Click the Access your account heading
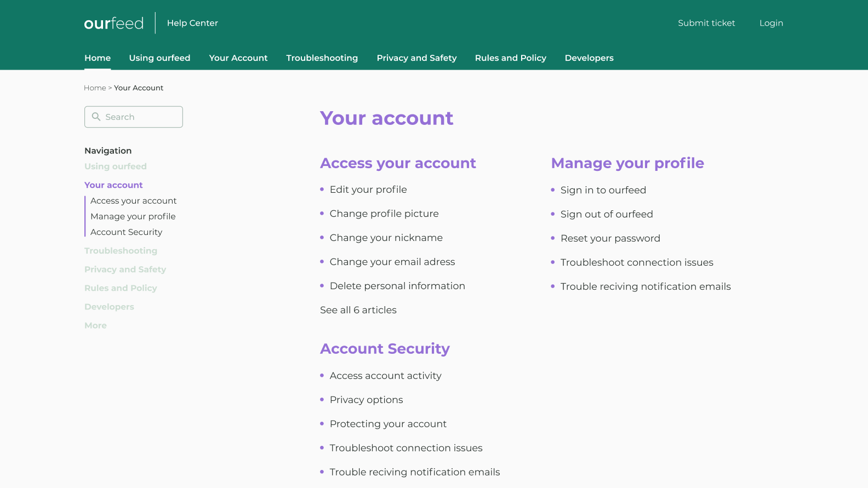This screenshot has width=868, height=488. click(x=398, y=163)
